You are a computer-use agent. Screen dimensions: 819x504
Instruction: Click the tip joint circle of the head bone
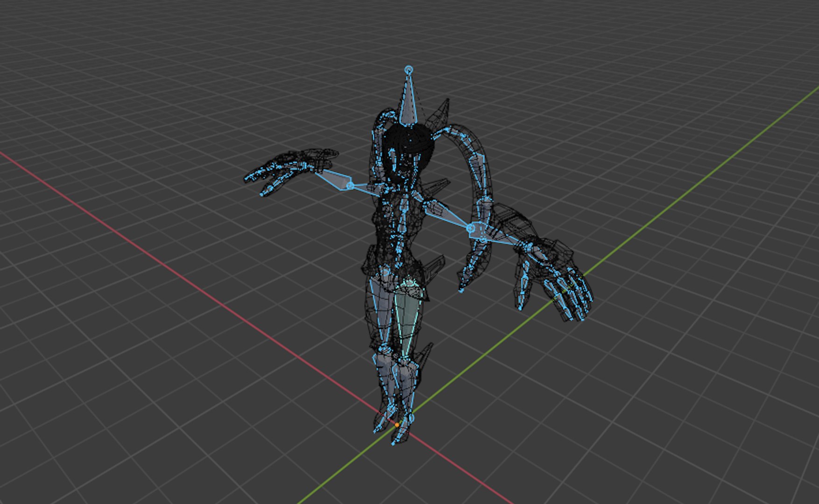point(409,70)
